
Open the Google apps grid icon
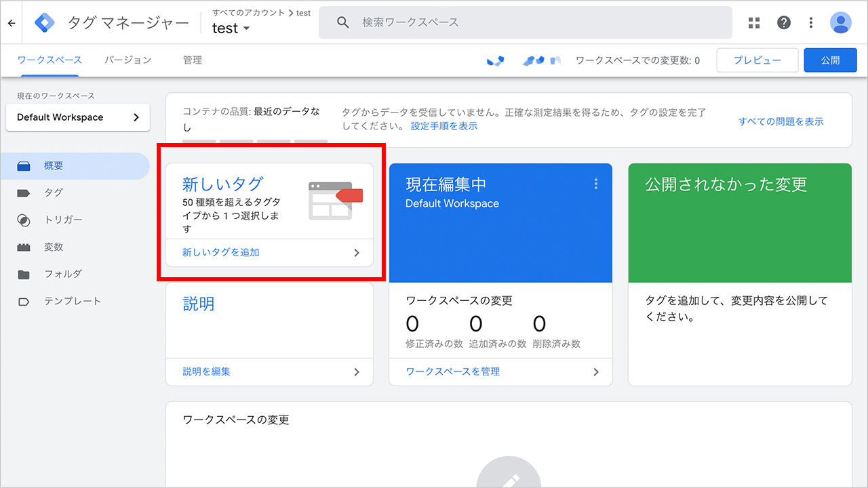[753, 22]
